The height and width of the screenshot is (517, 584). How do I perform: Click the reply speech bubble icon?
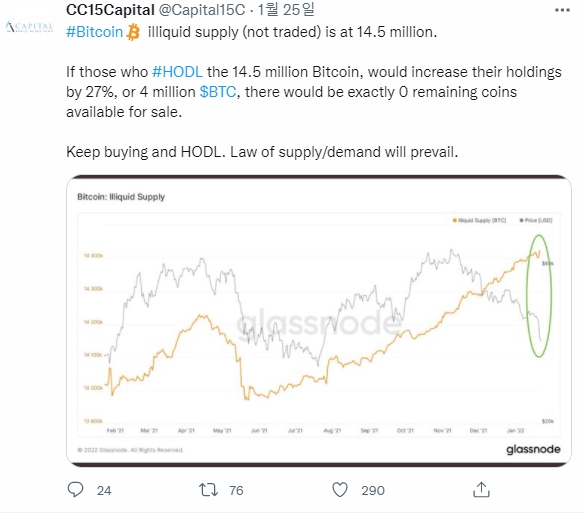tap(75, 489)
